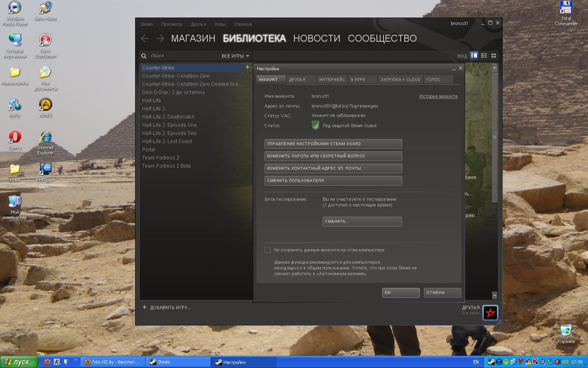The image size is (588, 368).
Task: Click ИЗМЕНИТЬ ПАРОЛЬ ИЛИ СЕКРЕТНЫЙ ВОПРОС
Action: coord(333,156)
